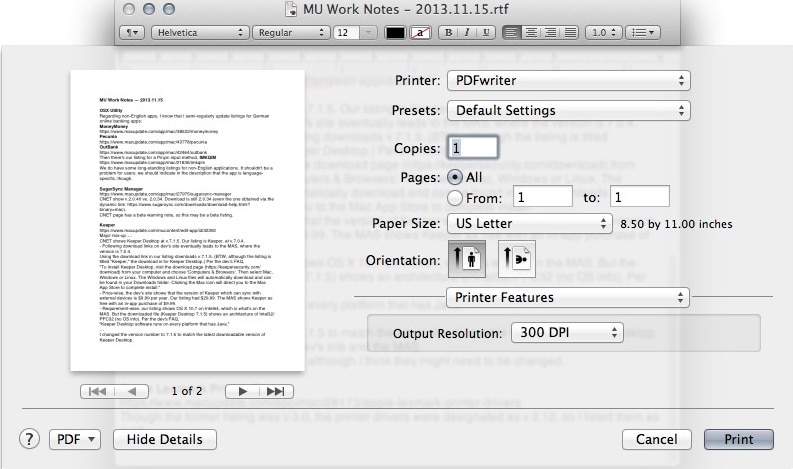Image resolution: width=793 pixels, height=469 pixels.
Task: Toggle italic formatting
Action: coord(467,32)
